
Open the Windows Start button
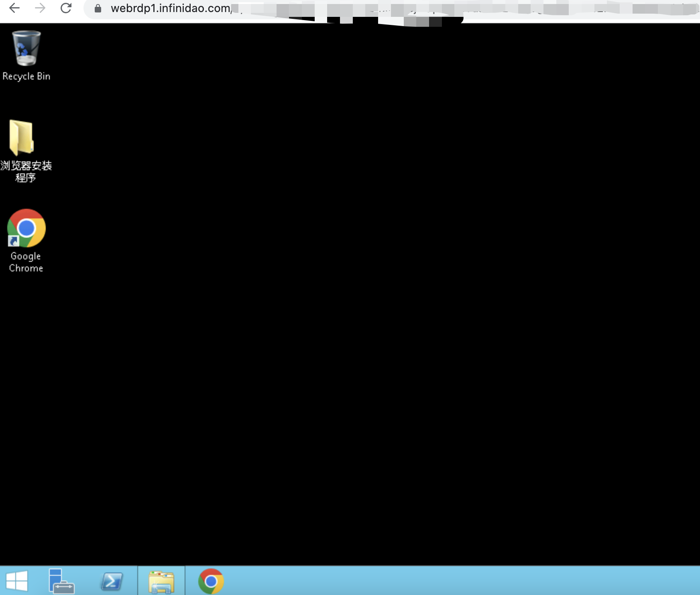[x=17, y=581]
